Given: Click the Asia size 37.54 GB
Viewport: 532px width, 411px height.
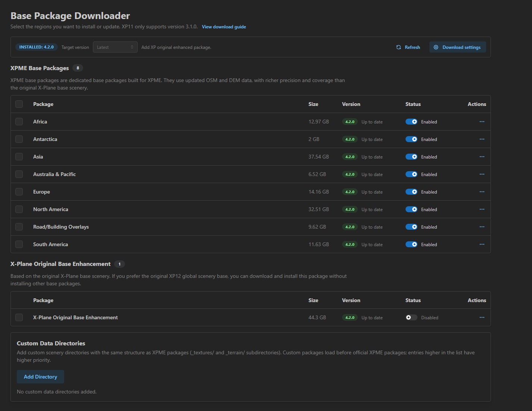Looking at the screenshot, I should 319,157.
